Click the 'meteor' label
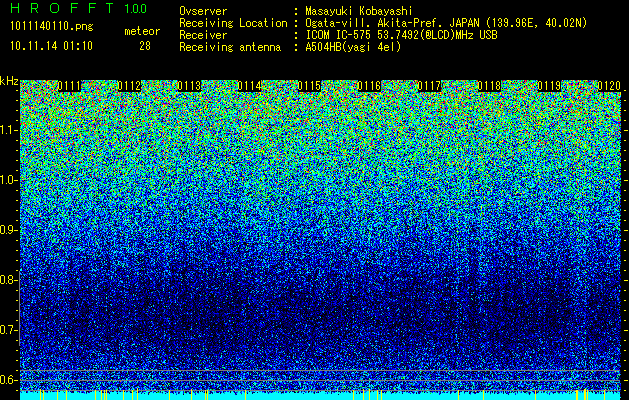 coord(142,31)
